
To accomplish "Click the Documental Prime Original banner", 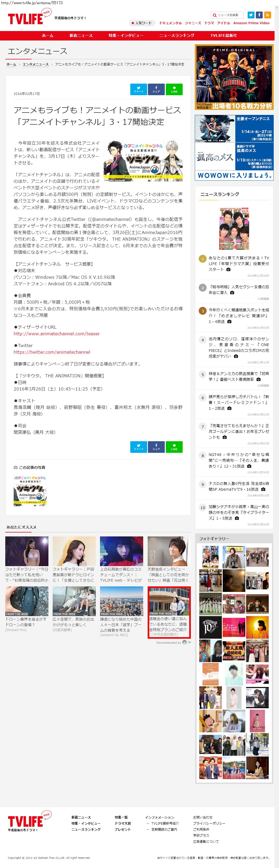I will [x=234, y=77].
